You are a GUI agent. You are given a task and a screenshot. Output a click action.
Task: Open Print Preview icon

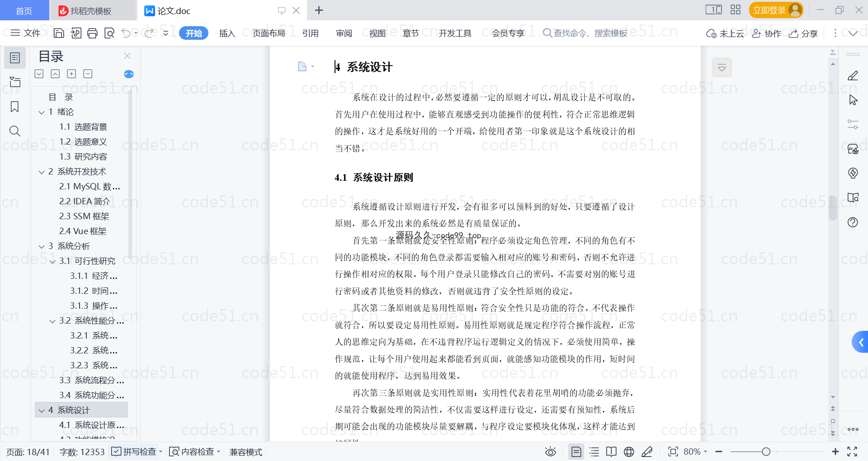tap(109, 33)
